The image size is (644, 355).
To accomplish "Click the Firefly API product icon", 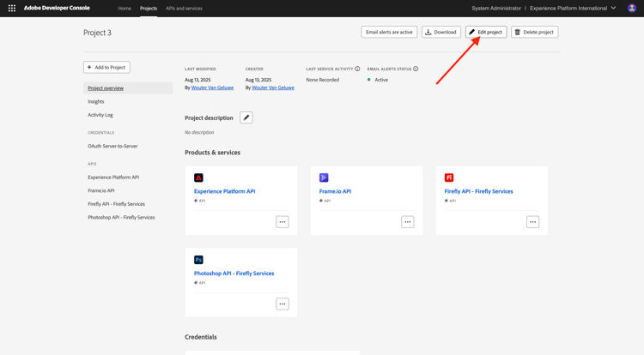I will [x=449, y=177].
